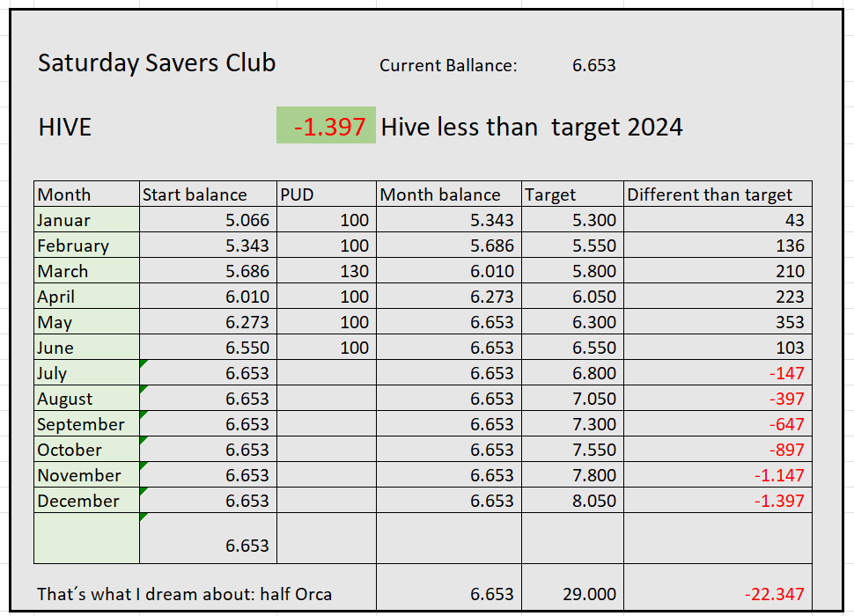The image size is (854, 616).
Task: Select December target 8.050
Action: click(x=572, y=502)
